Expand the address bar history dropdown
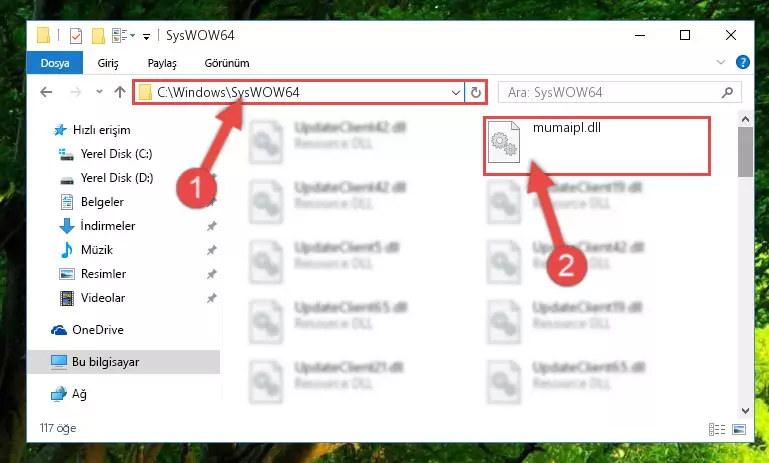Image resolution: width=769 pixels, height=463 pixels. (456, 92)
